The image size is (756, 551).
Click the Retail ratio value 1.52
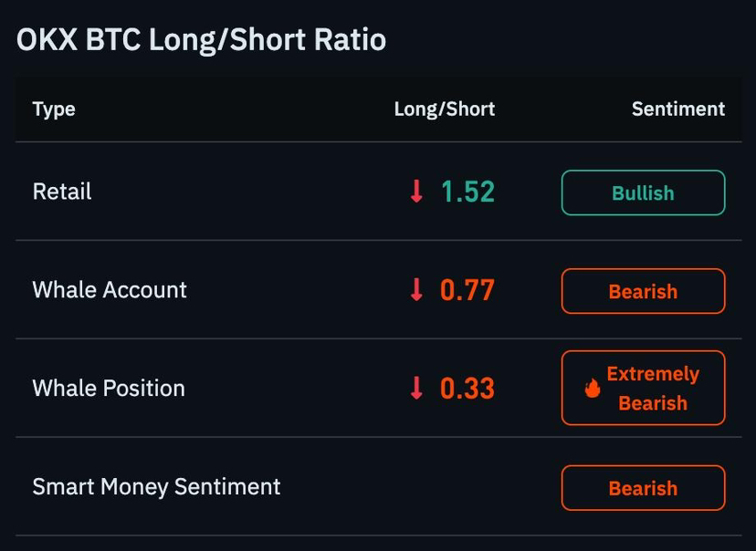click(x=467, y=192)
